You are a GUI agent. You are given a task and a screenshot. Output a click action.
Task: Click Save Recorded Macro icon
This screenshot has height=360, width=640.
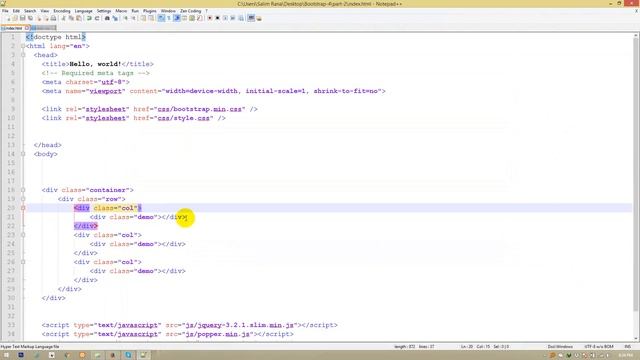(x=241, y=18)
